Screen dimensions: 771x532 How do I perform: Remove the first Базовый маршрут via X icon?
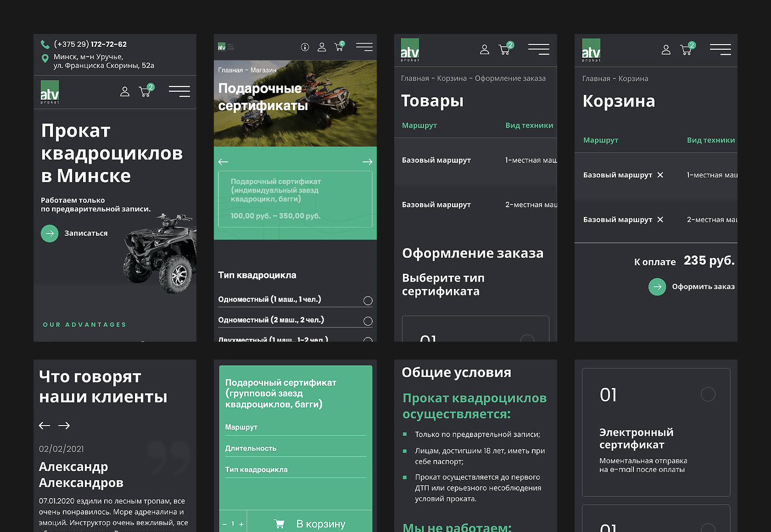pos(660,175)
